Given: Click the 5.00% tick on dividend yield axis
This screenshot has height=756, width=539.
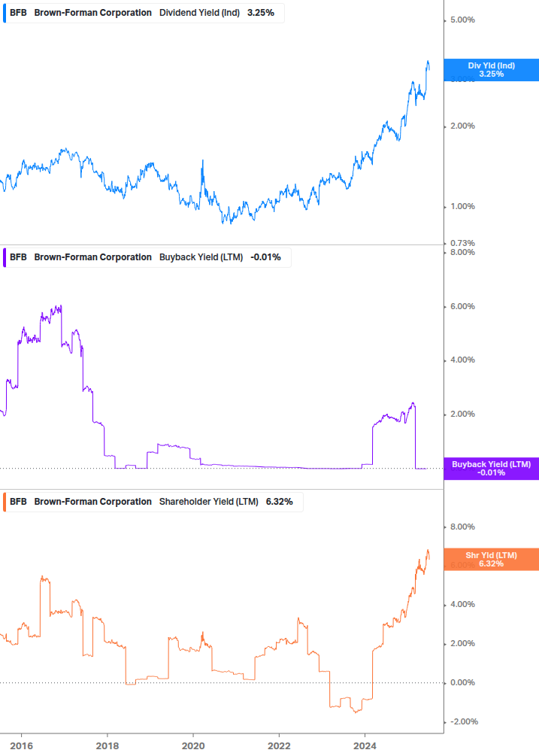Looking at the screenshot, I should (462, 20).
